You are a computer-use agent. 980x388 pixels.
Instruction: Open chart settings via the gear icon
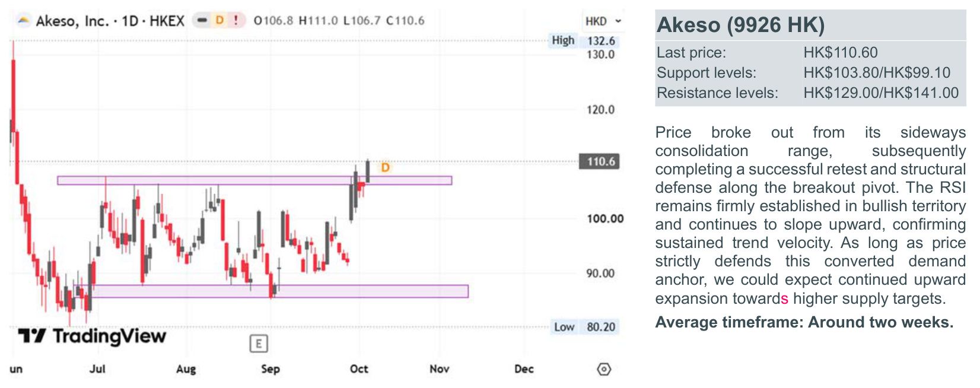pos(604,369)
